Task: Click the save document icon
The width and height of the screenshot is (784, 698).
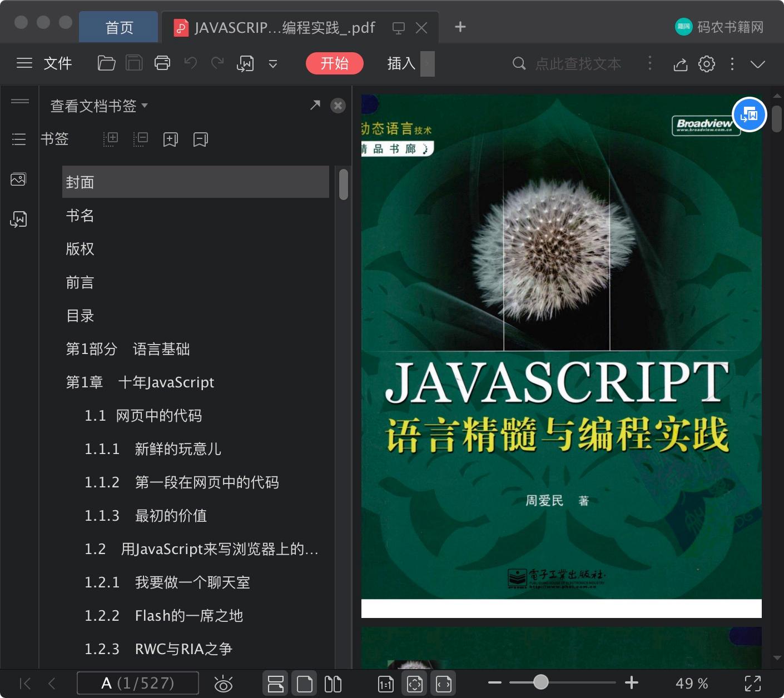Action: click(x=134, y=63)
